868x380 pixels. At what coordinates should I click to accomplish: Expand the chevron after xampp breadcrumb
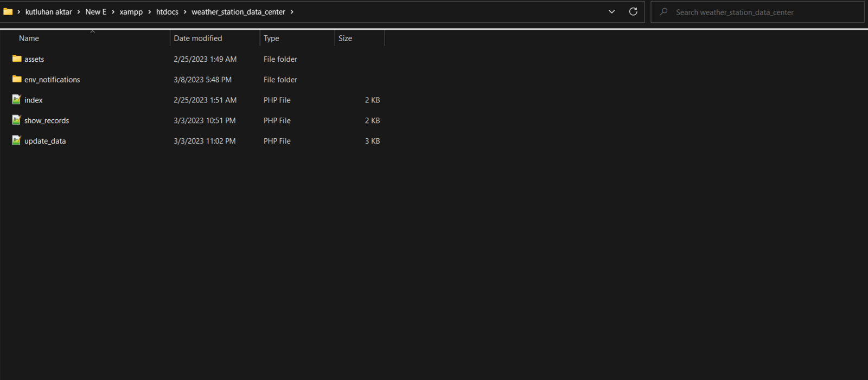point(150,12)
